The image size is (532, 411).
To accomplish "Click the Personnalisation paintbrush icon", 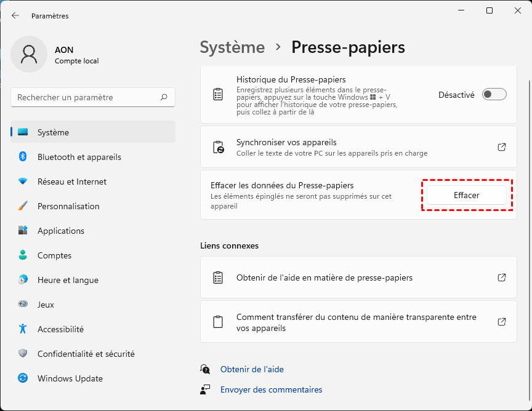I will pos(23,206).
